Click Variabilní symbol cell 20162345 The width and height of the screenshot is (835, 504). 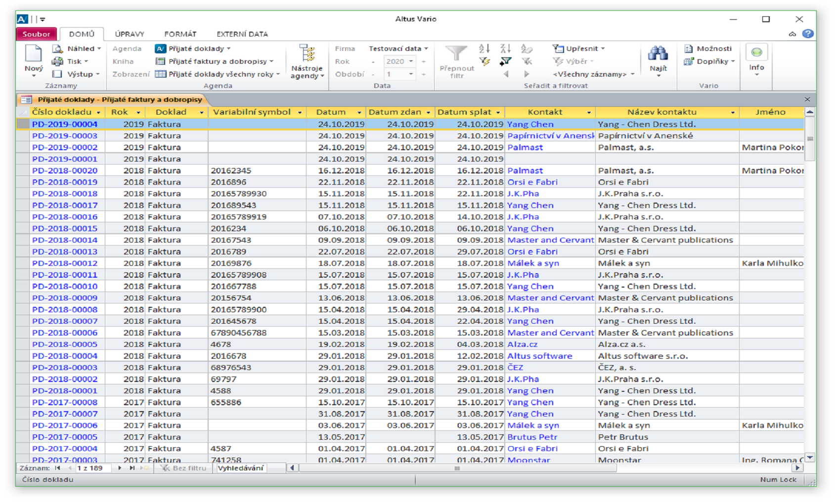click(x=257, y=170)
